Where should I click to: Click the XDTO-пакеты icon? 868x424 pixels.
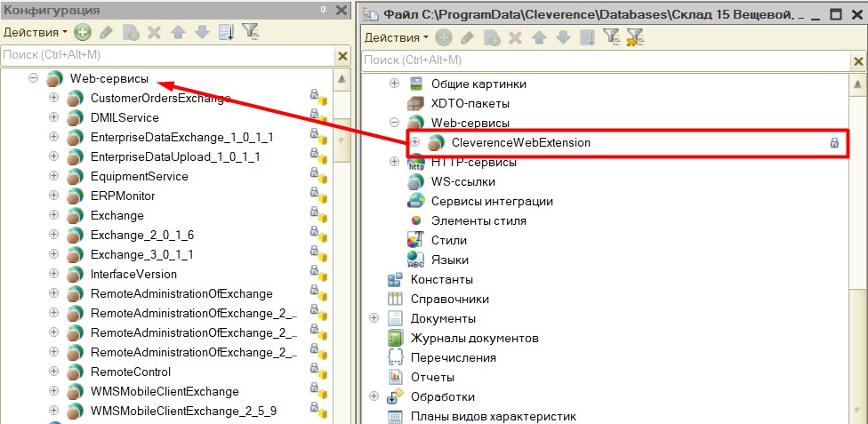415,103
